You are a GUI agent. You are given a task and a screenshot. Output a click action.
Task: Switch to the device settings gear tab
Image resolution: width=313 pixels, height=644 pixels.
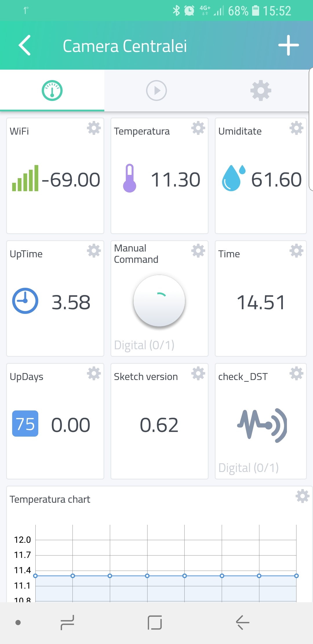[x=261, y=91]
